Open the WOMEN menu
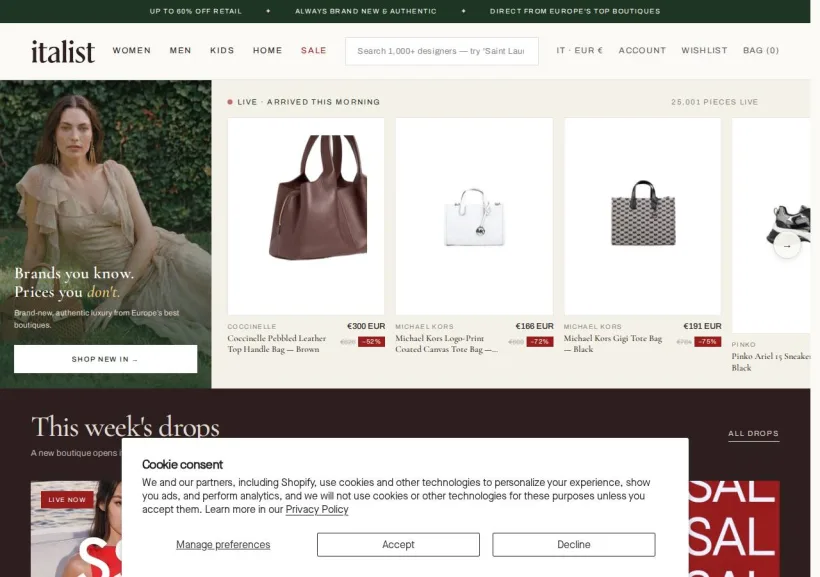Screen dimensions: 820x577 click(x=132, y=51)
